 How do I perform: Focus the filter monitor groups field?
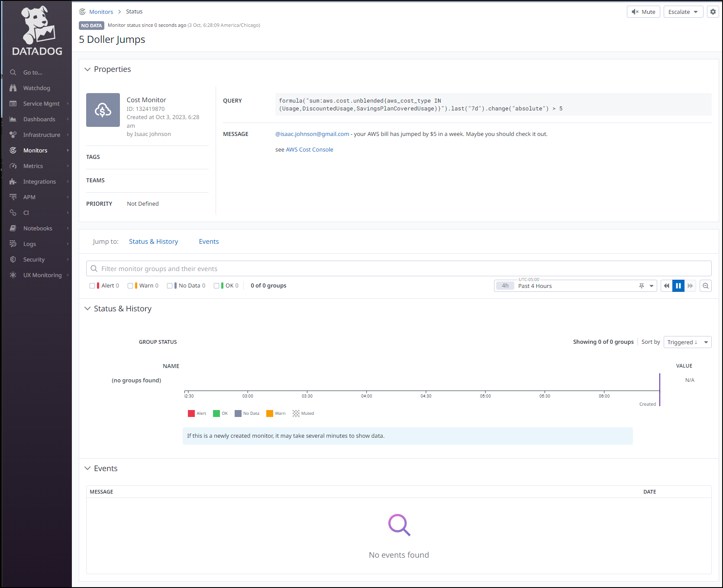tap(399, 268)
